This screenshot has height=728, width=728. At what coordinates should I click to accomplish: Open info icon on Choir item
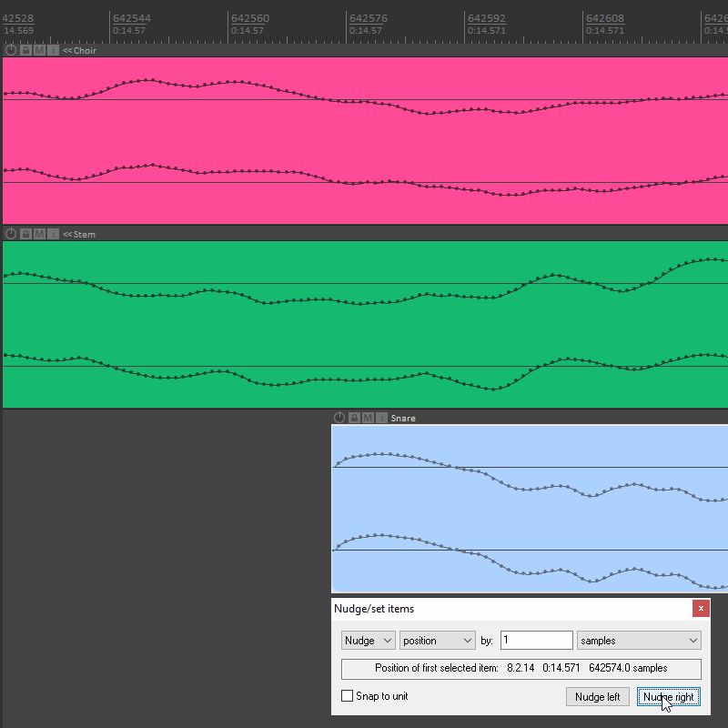[x=53, y=50]
